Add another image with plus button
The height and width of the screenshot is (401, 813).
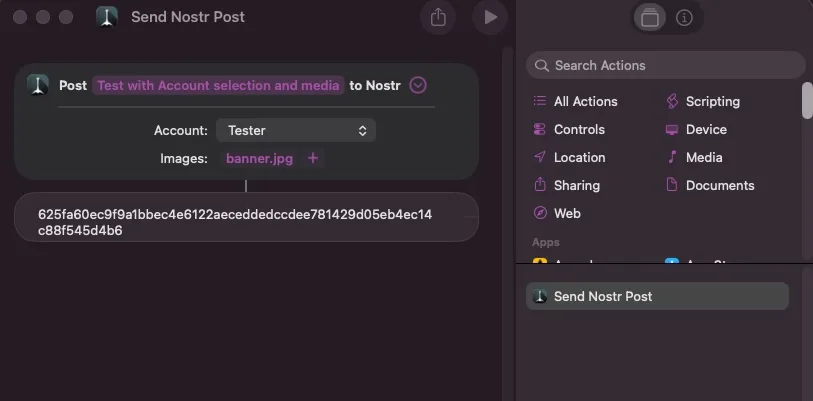tap(313, 158)
